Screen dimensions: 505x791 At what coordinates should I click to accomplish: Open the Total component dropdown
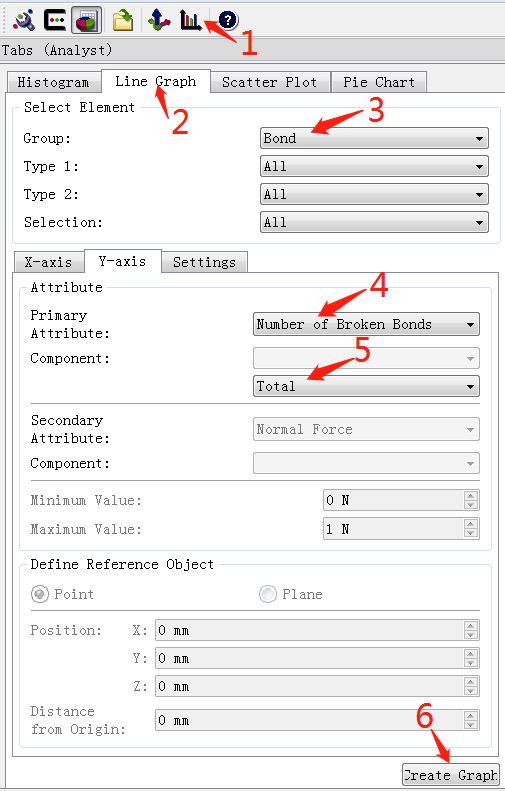pyautogui.click(x=366, y=386)
